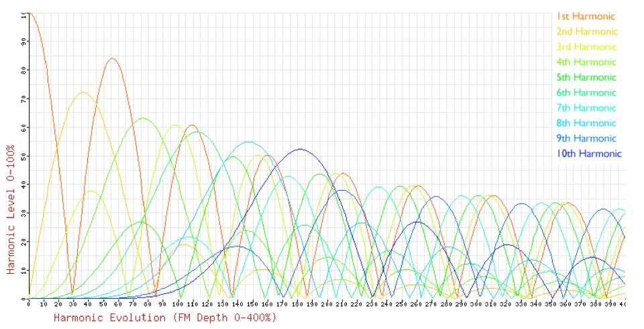Click the 2nd harmonic curve peak near 35
The height and width of the screenshot is (329, 644).
point(83,92)
